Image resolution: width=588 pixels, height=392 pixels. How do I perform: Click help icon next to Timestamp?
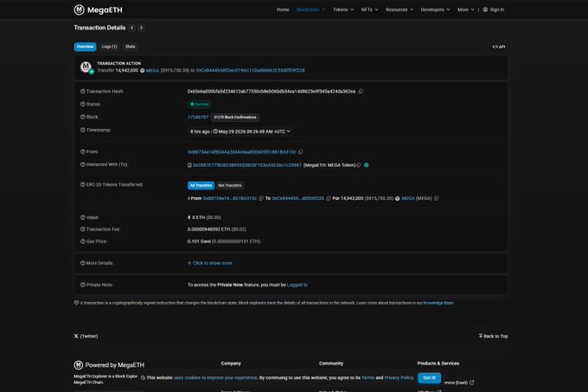[x=82, y=130]
